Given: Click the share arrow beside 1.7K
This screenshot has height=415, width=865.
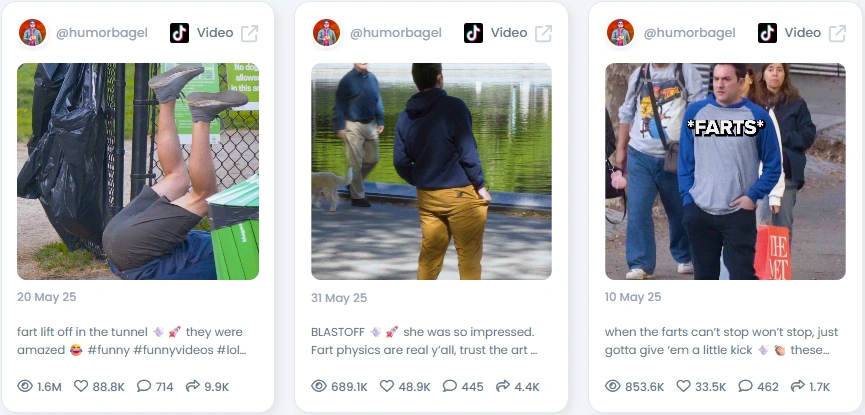Looking at the screenshot, I should click(798, 386).
